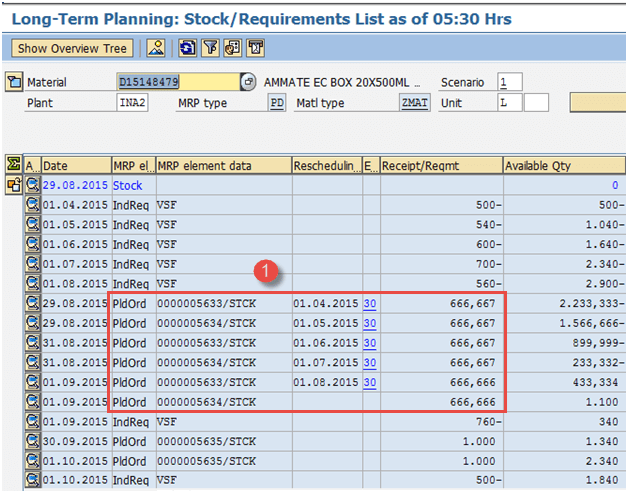This screenshot has height=493, width=628.
Task: Open details icon for 29.08.2015 Stock row
Action: coord(33,185)
